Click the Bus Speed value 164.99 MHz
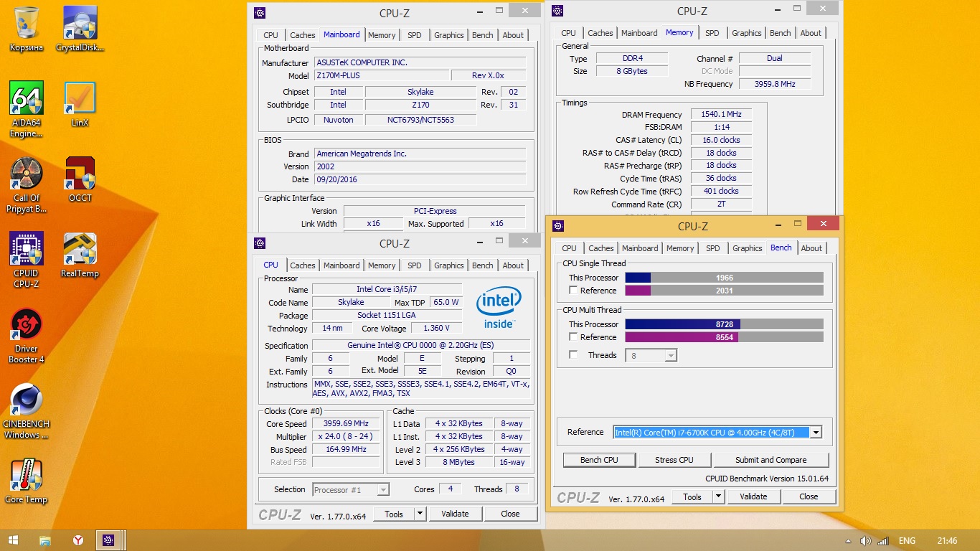Screen dimensions: 980x551 (347, 450)
